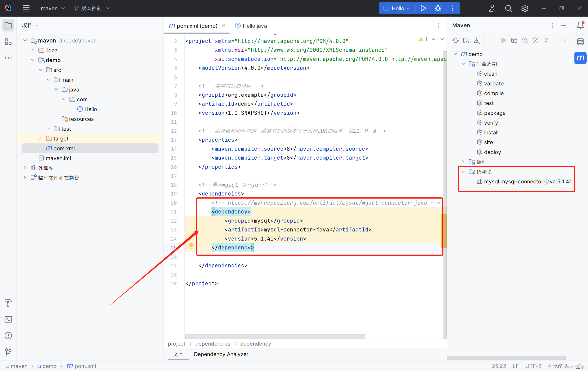Open IDE settings gear
The image size is (588, 371).
click(x=525, y=8)
